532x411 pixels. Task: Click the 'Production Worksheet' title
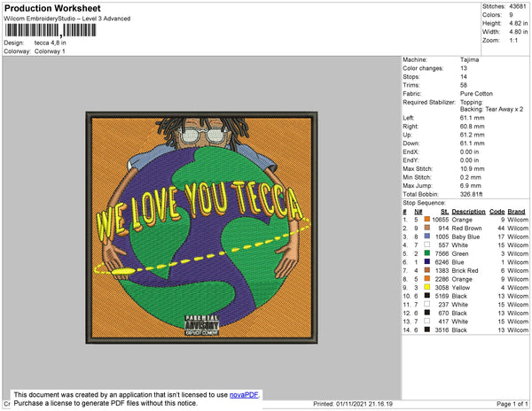(52, 9)
